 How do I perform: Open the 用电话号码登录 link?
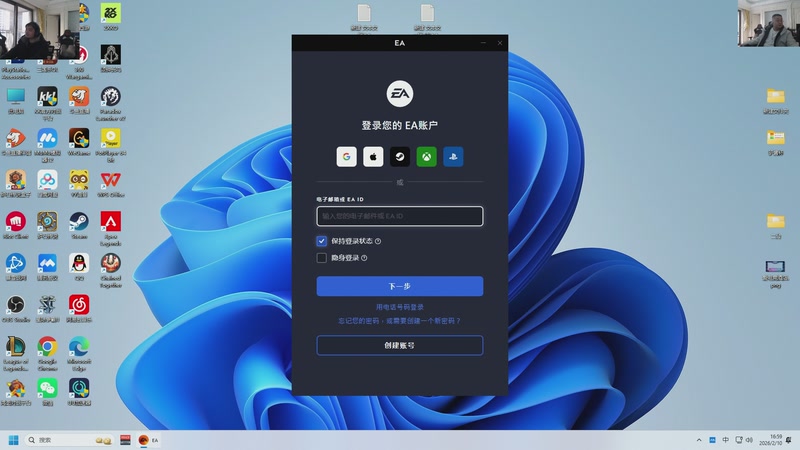pos(399,307)
